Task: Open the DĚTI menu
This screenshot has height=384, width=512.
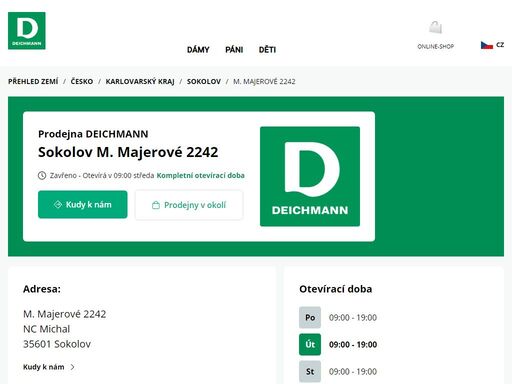Action: tap(267, 50)
